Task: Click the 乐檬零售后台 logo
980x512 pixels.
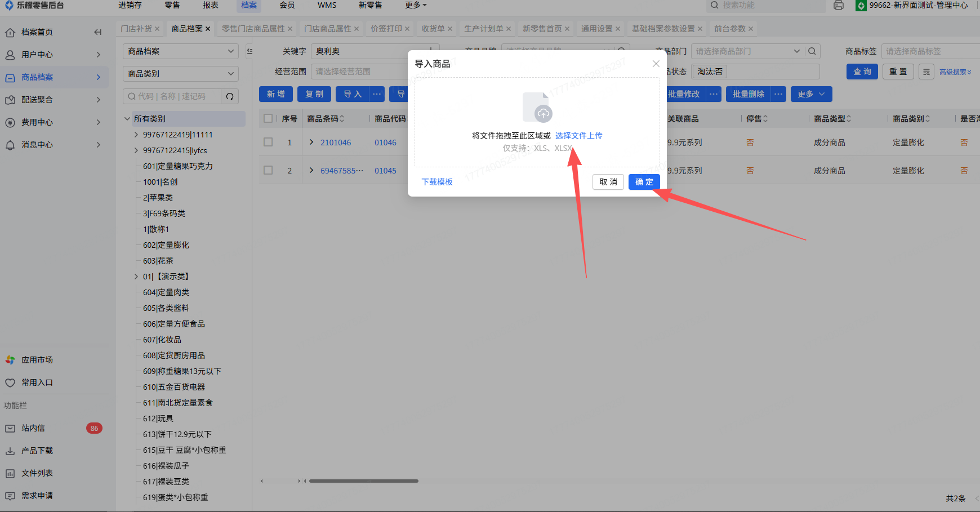Action: pyautogui.click(x=34, y=6)
